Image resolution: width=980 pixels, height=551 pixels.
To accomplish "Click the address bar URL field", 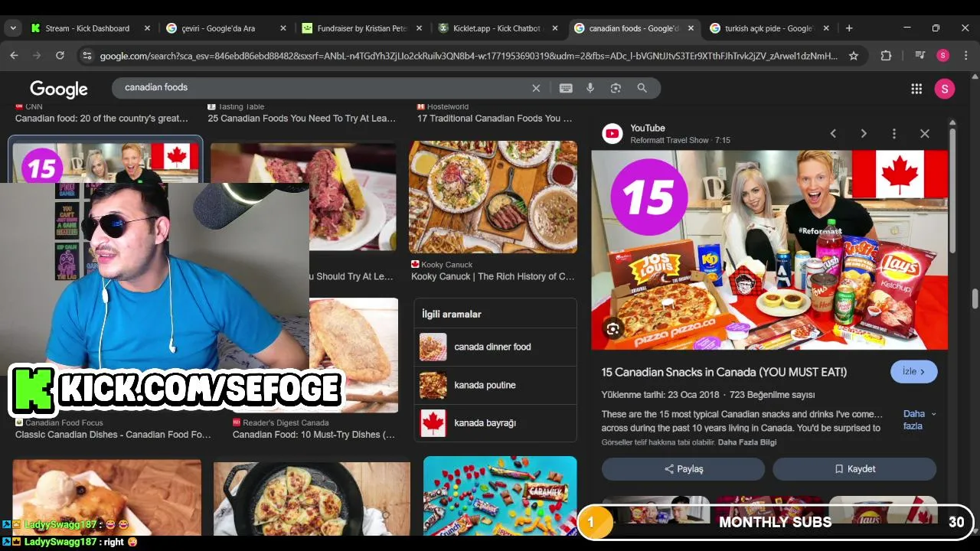I will coord(469,56).
